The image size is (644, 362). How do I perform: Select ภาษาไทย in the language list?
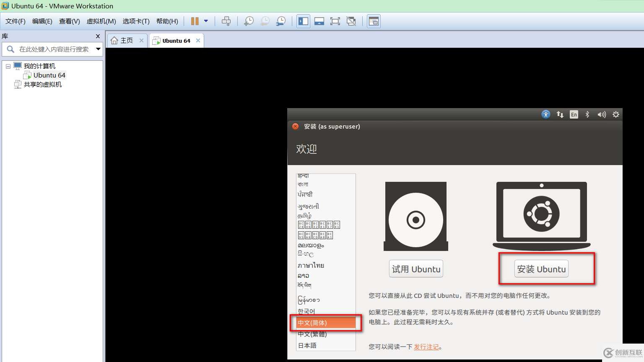point(326,265)
